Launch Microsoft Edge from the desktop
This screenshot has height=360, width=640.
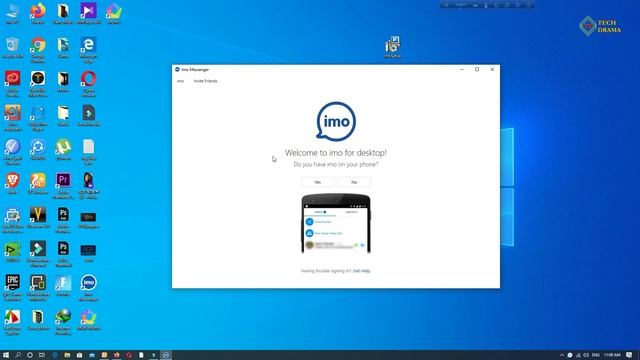tap(89, 50)
